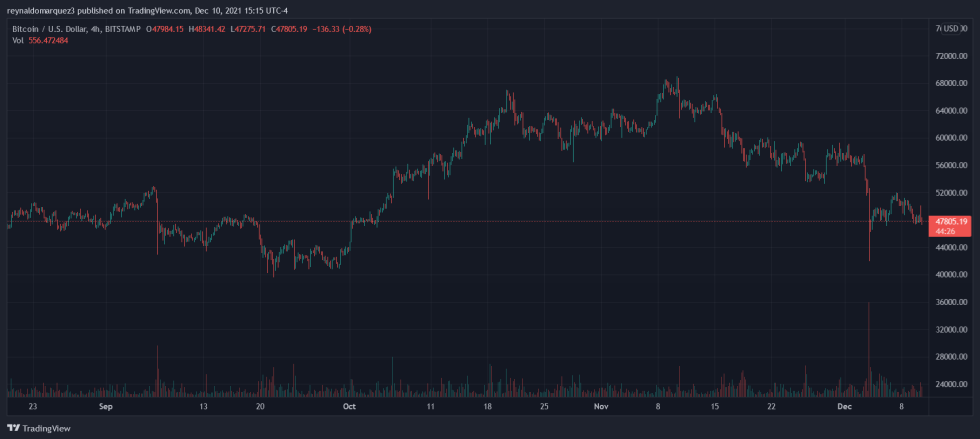Image resolution: width=980 pixels, height=439 pixels.
Task: Click the Nov label on time axis
Action: (x=601, y=406)
